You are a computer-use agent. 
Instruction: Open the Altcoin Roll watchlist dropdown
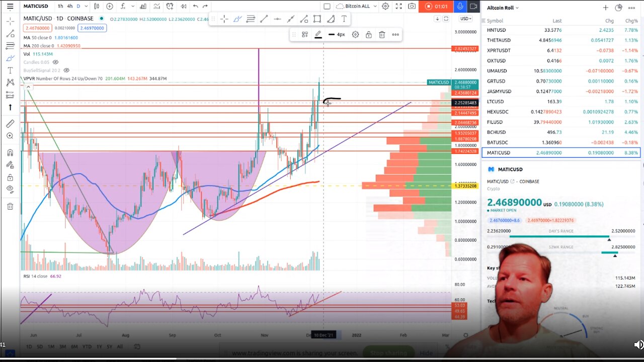tap(503, 8)
